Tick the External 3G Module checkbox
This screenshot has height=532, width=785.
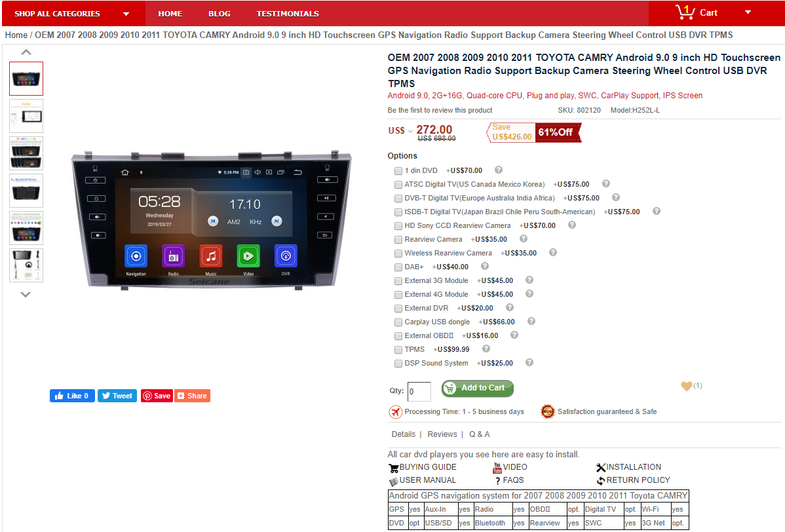[398, 281]
